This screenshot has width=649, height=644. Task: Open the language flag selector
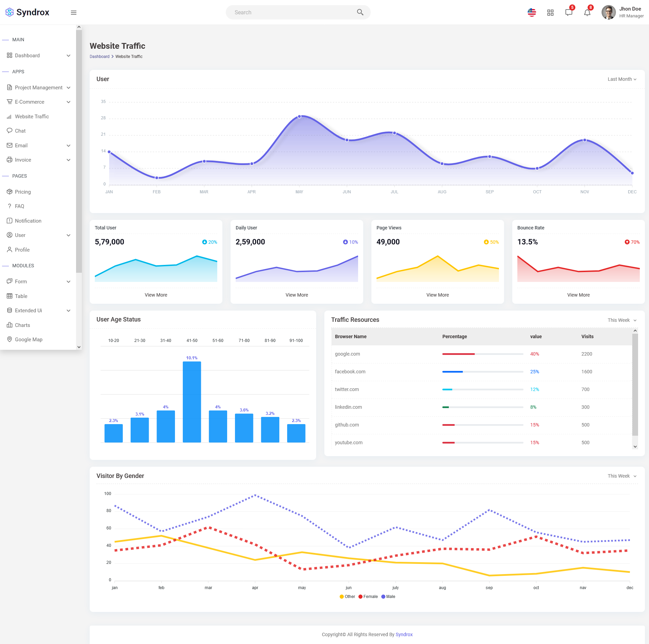click(x=532, y=13)
